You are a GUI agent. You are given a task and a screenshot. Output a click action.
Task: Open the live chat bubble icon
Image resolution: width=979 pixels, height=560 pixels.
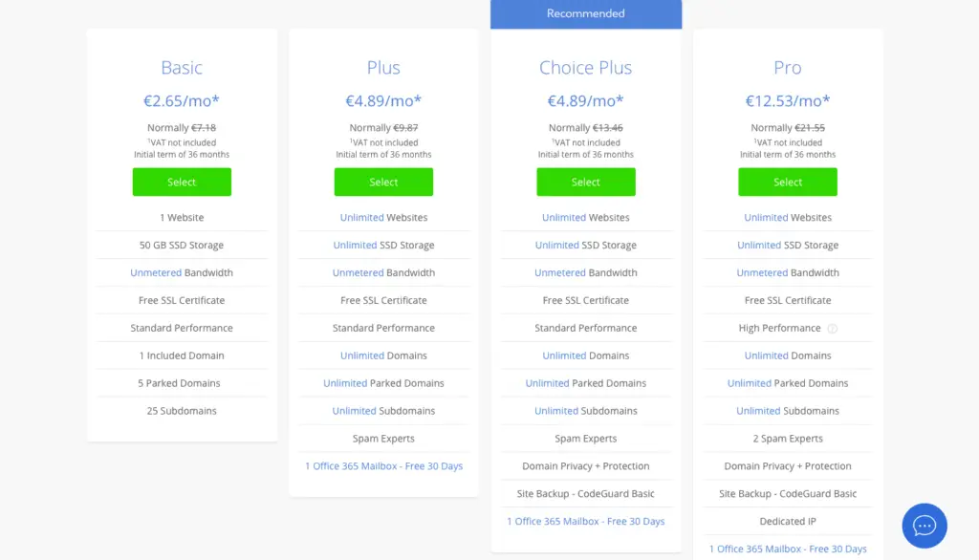click(925, 526)
